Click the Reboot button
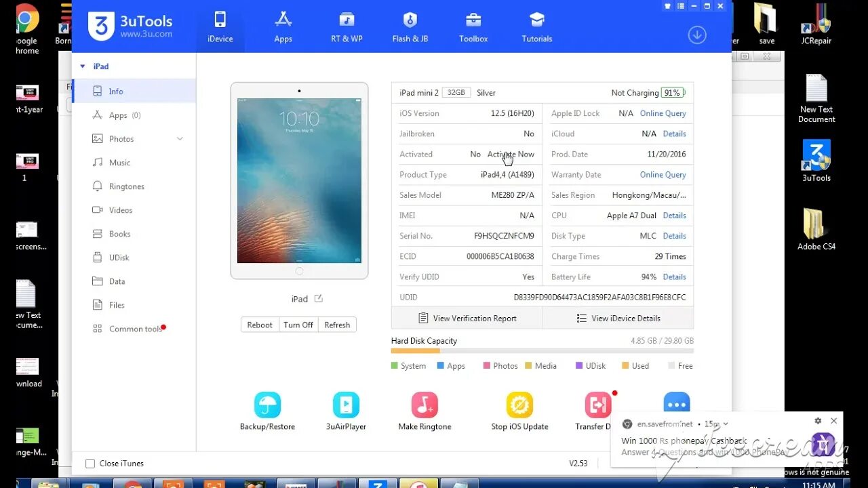This screenshot has width=868, height=488. click(x=260, y=325)
